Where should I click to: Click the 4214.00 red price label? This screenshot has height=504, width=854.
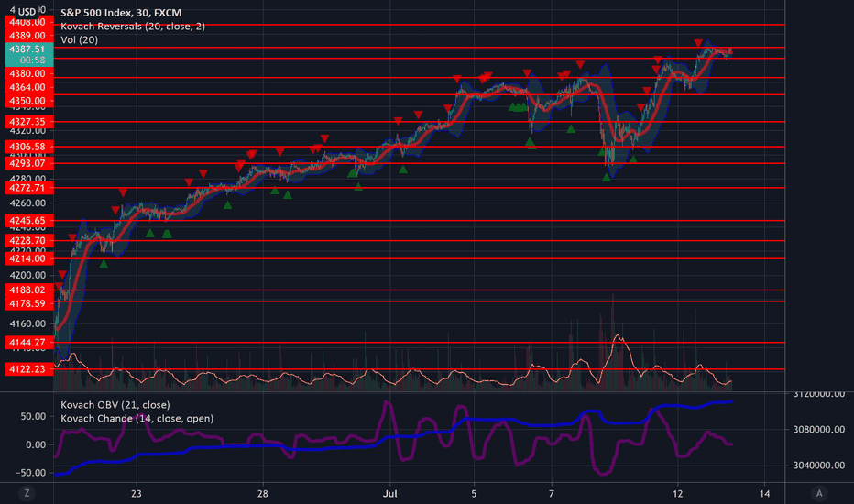29,258
